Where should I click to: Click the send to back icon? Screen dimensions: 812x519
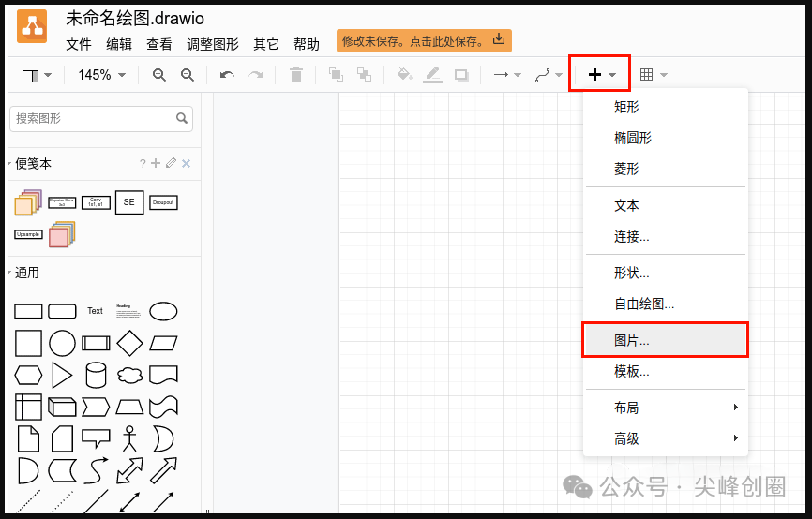tap(364, 75)
